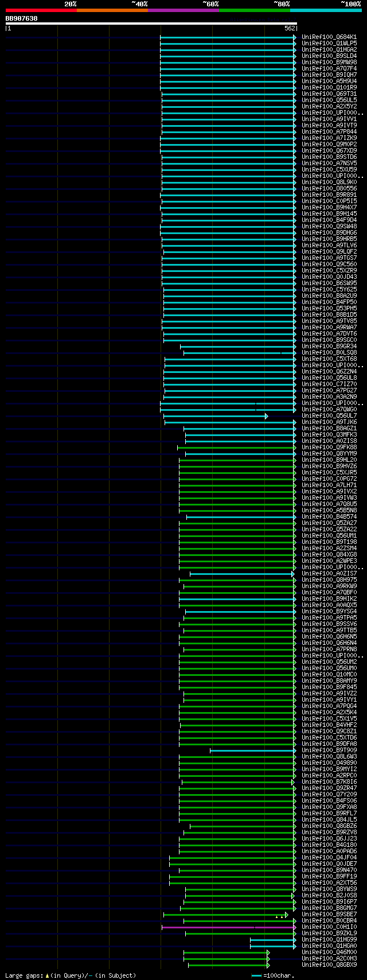Select label UniRef100_A9TPA5
367x980 pixels.
[329, 618]
